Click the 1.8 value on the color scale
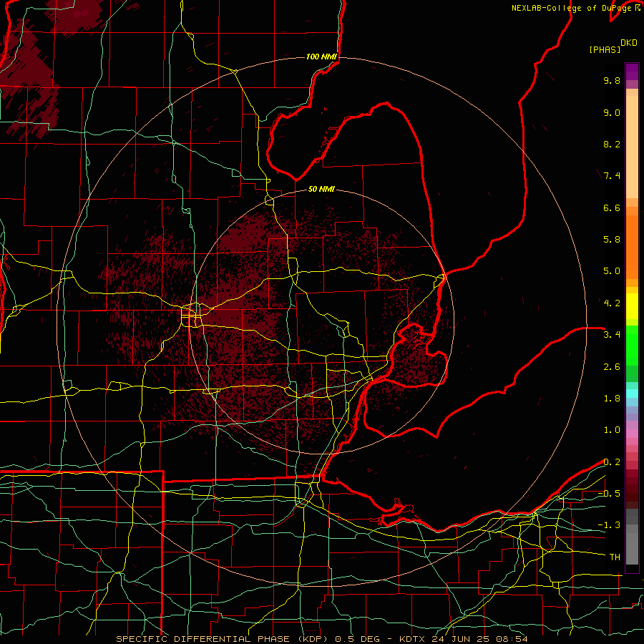The width and height of the screenshot is (644, 644). pos(612,399)
